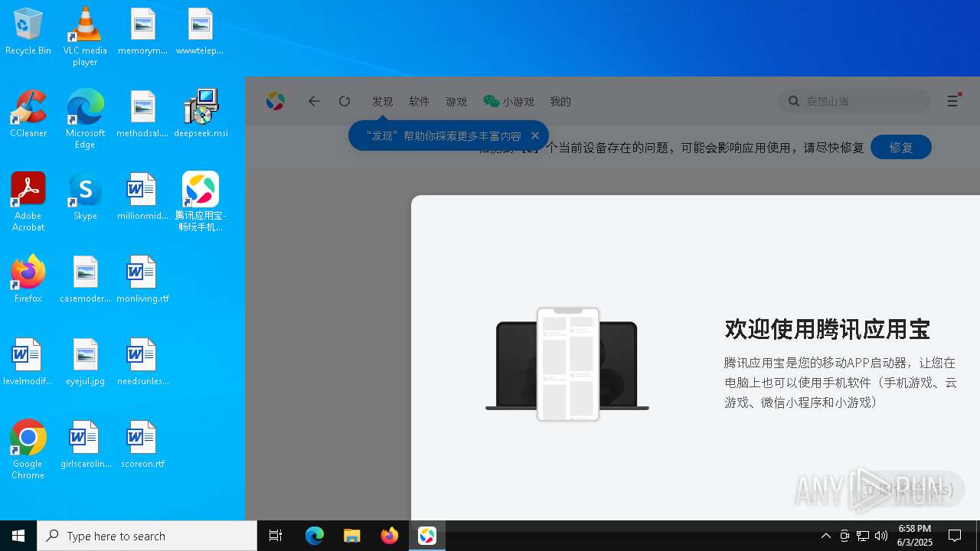980x551 pixels.
Task: Select the wwwtelep... image file
Action: (x=200, y=31)
